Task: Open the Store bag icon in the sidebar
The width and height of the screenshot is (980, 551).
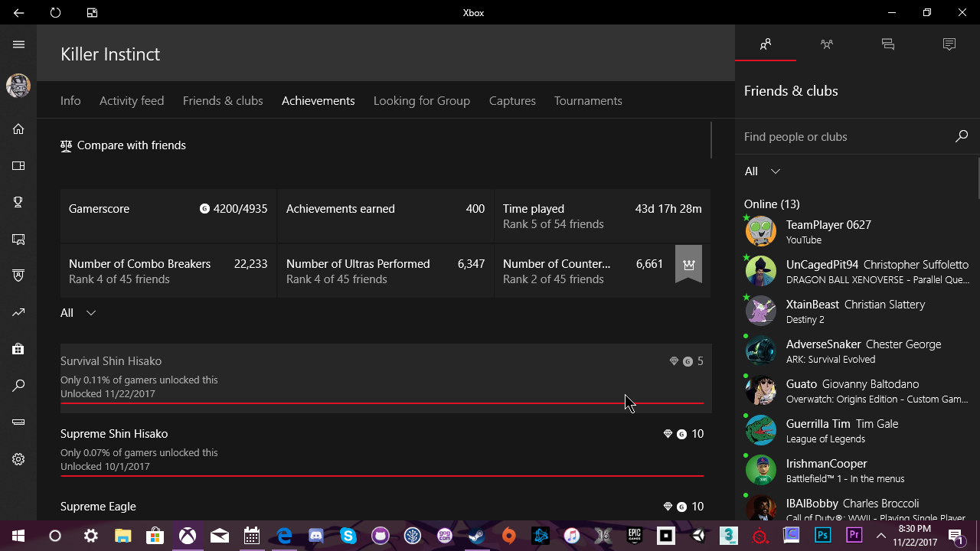Action: [x=18, y=349]
